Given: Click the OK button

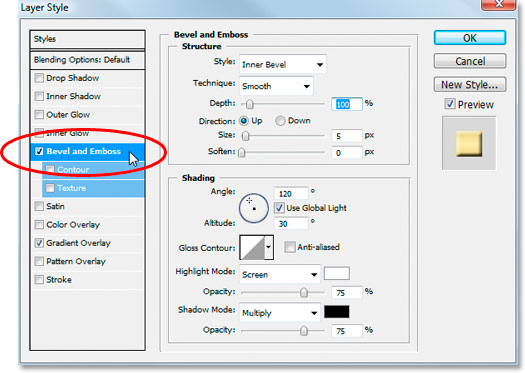Looking at the screenshot, I should coord(470,38).
